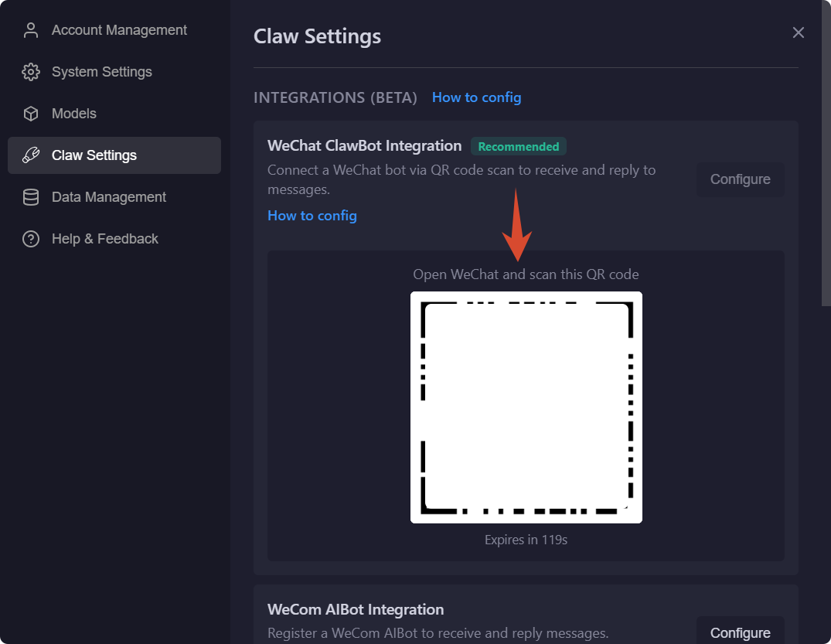Open Help & Feedback

coord(114,239)
